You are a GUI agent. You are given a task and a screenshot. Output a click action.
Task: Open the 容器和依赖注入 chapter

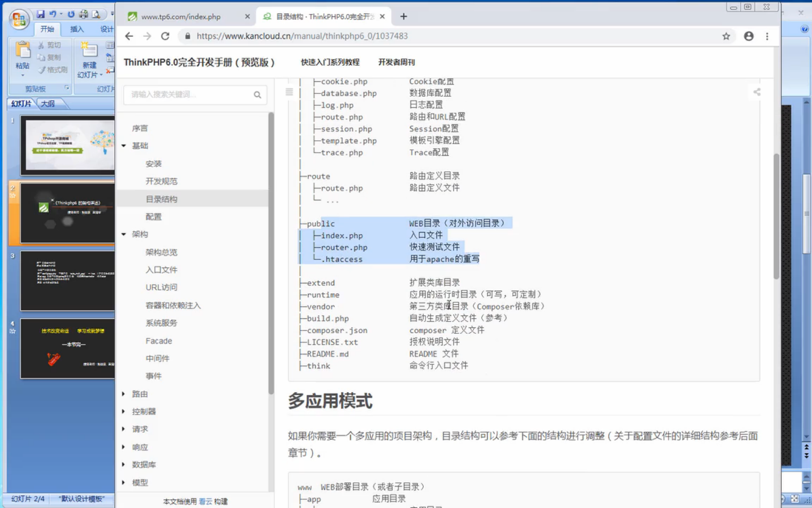173,305
